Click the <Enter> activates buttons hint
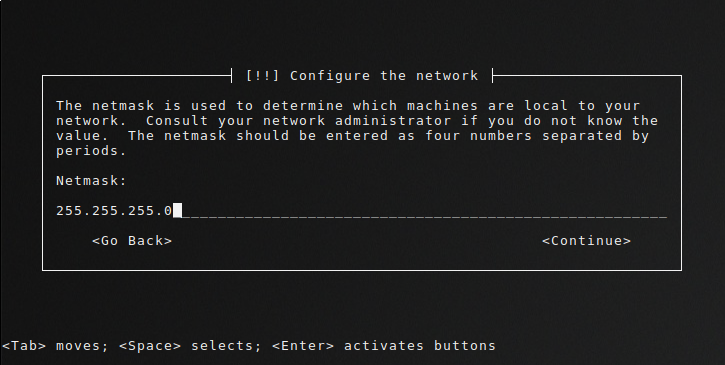This screenshot has height=365, width=725. (384, 346)
